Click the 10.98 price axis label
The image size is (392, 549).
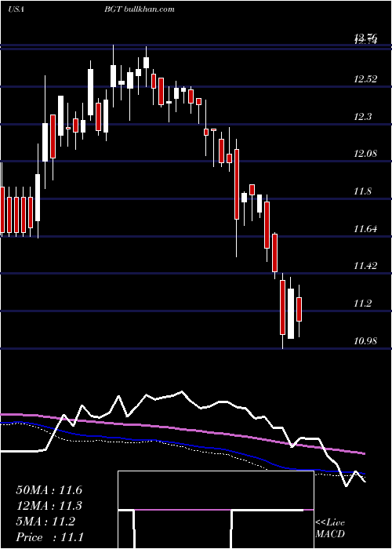coord(365,340)
